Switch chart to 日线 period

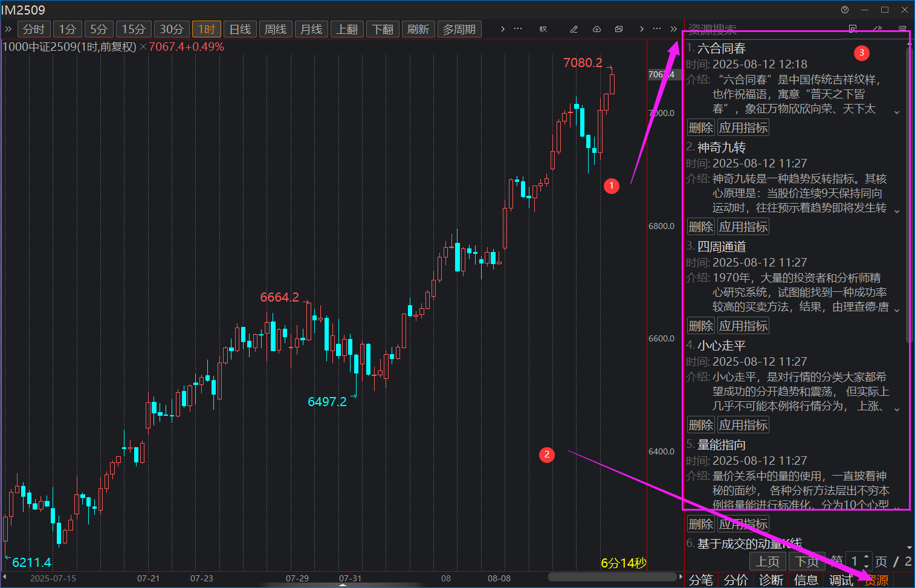coord(240,29)
